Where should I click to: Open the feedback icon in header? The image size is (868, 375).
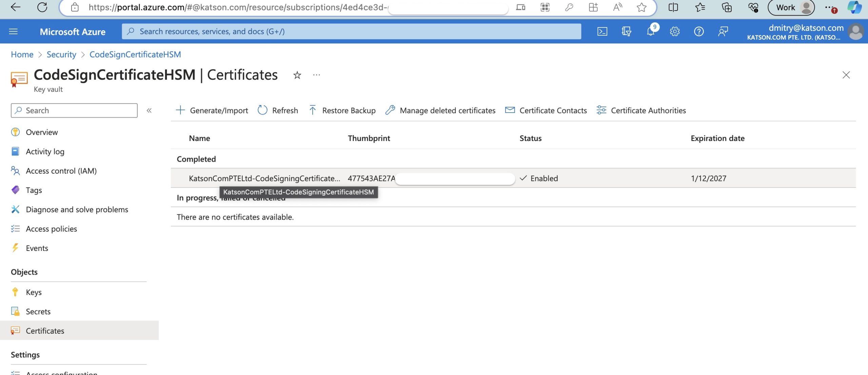pyautogui.click(x=723, y=32)
